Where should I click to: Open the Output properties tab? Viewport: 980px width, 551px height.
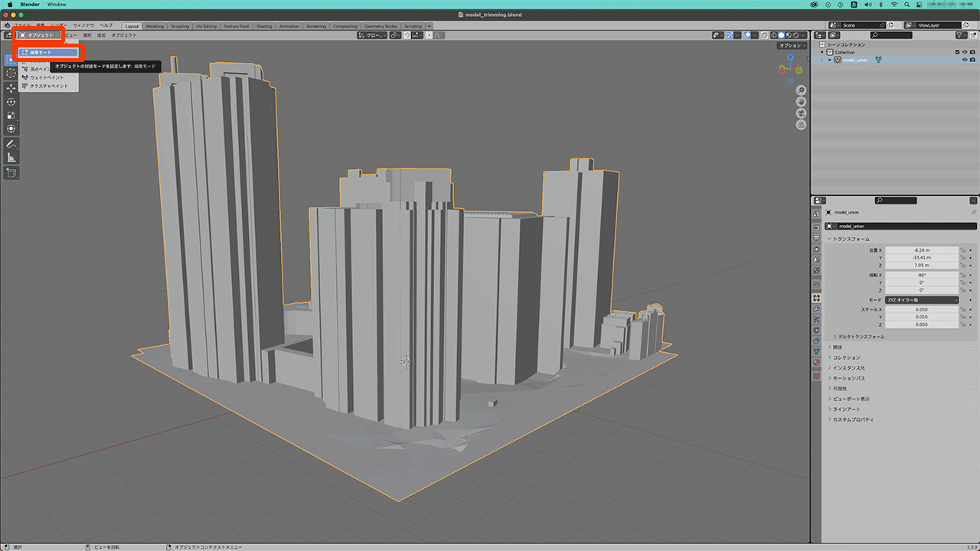click(x=816, y=239)
